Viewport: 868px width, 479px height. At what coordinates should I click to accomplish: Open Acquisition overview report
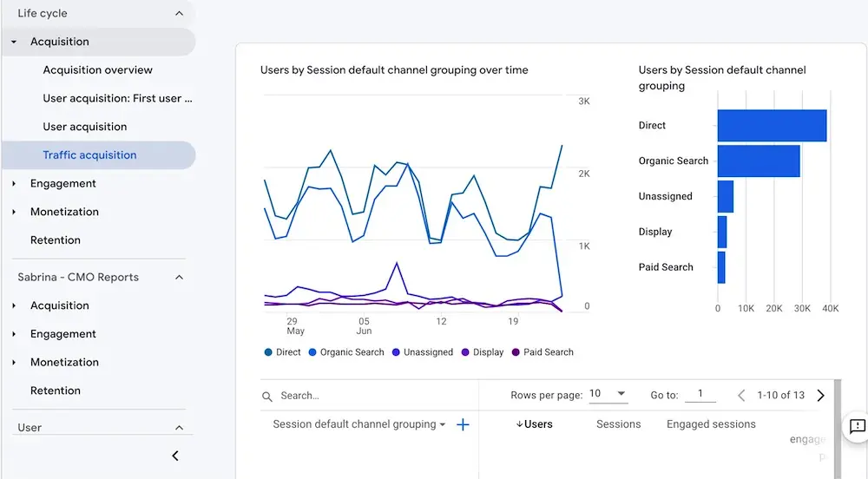[x=97, y=70]
